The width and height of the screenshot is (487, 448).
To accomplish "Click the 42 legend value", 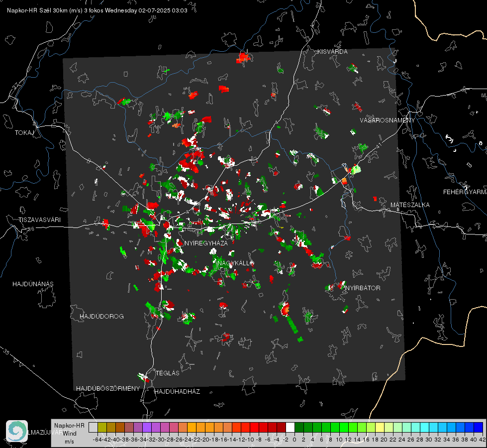I will click(483, 440).
